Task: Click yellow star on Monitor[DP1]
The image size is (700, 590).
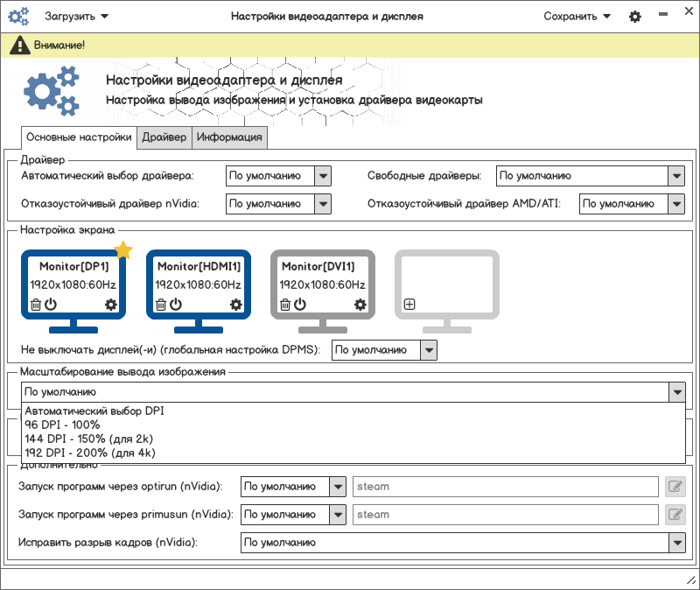Action: coord(123,251)
